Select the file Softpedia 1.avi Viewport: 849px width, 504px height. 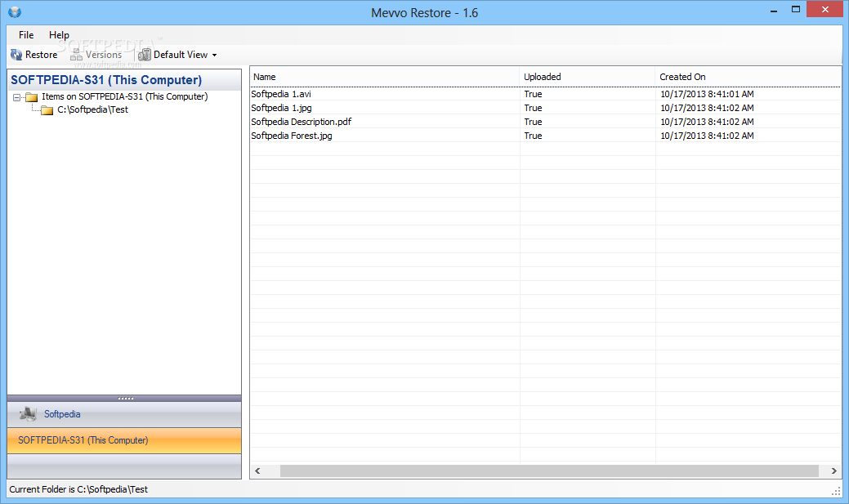click(281, 94)
